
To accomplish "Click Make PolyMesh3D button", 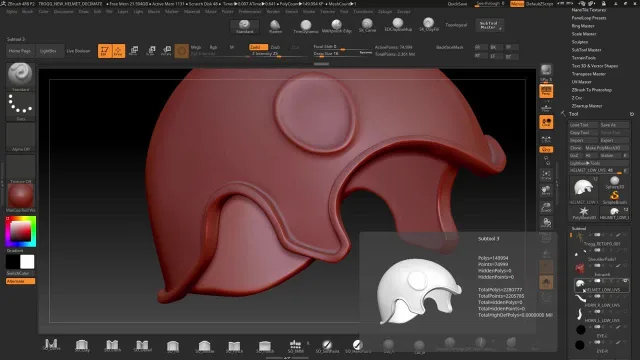I will 607,148.
